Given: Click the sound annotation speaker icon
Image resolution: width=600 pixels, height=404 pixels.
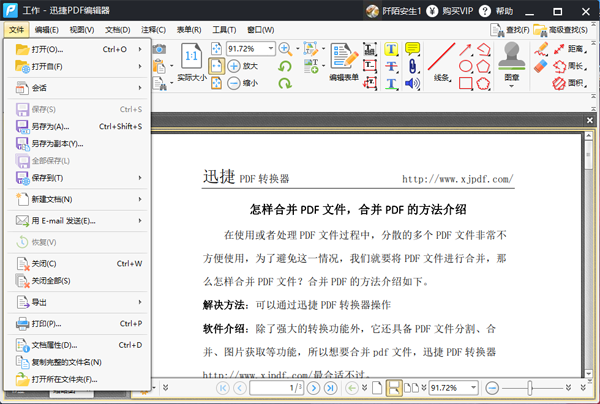Looking at the screenshot, I should [x=412, y=83].
